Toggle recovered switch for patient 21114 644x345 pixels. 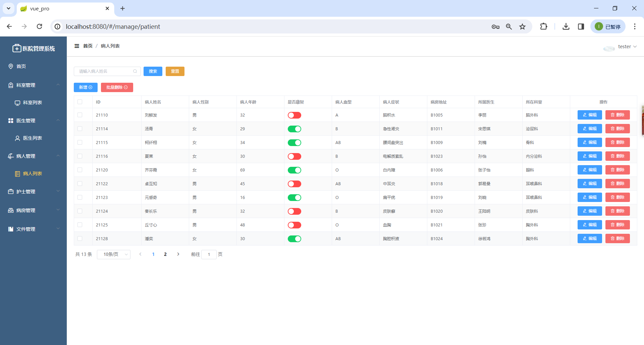[294, 129]
